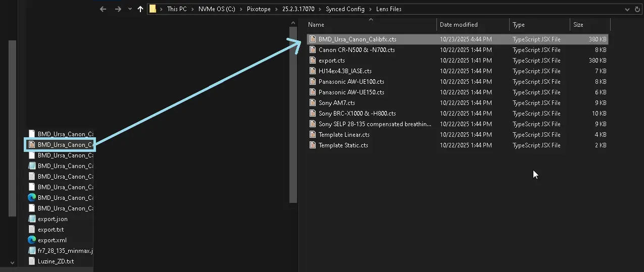Select the Sony AM7.cts file
Viewport: 644px width, 272px height.
(336, 103)
